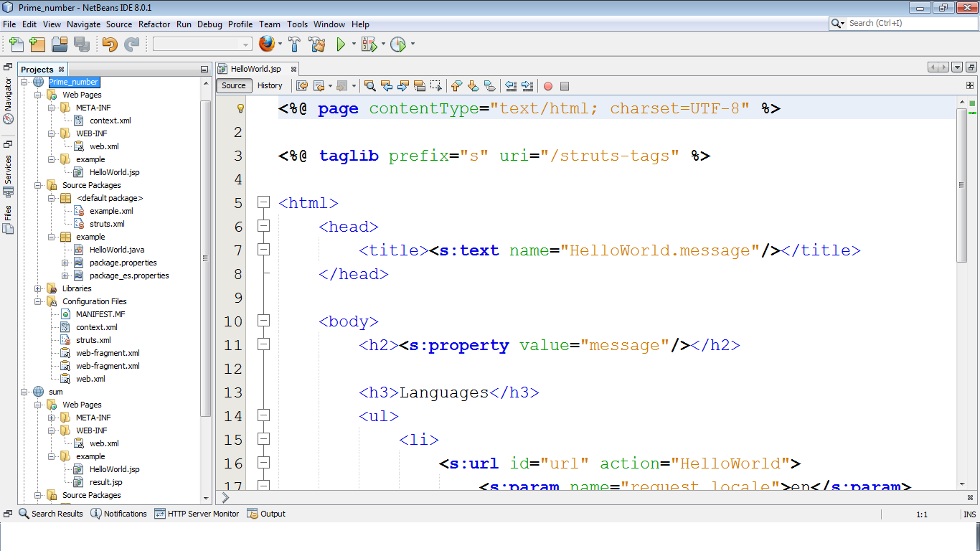Viewport: 980px width, 551px height.
Task: Click the Firefox browser icon in toolbar
Action: (x=267, y=44)
